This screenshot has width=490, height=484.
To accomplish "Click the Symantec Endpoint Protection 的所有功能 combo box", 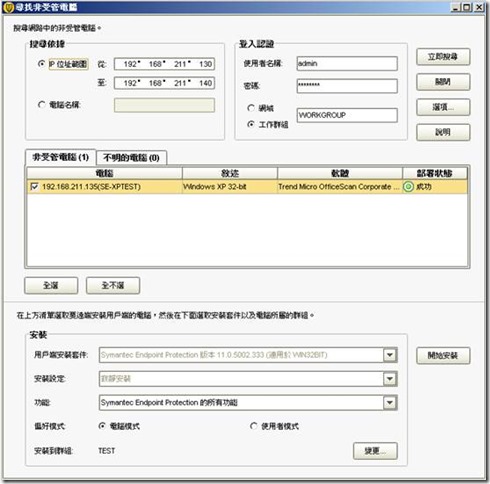I will click(248, 402).
